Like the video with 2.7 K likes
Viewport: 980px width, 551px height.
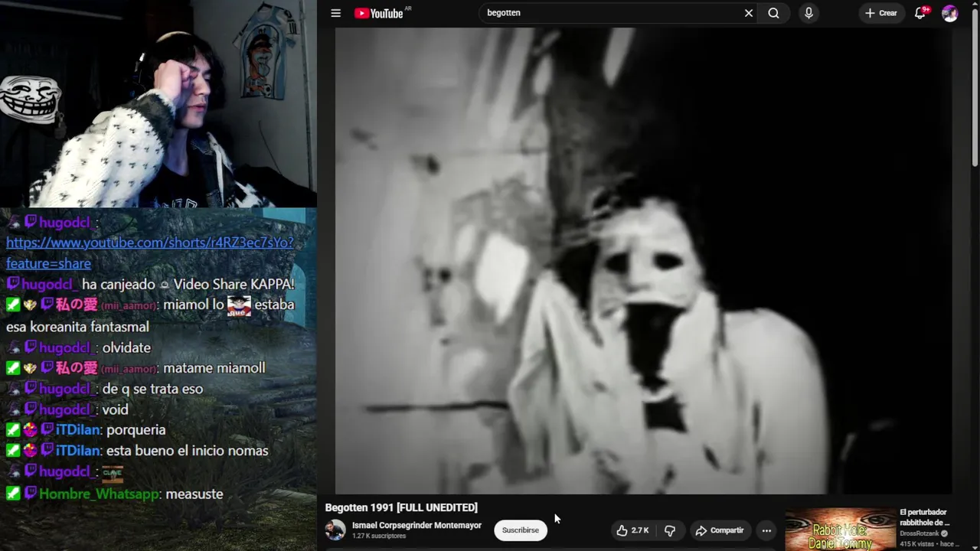coord(632,530)
